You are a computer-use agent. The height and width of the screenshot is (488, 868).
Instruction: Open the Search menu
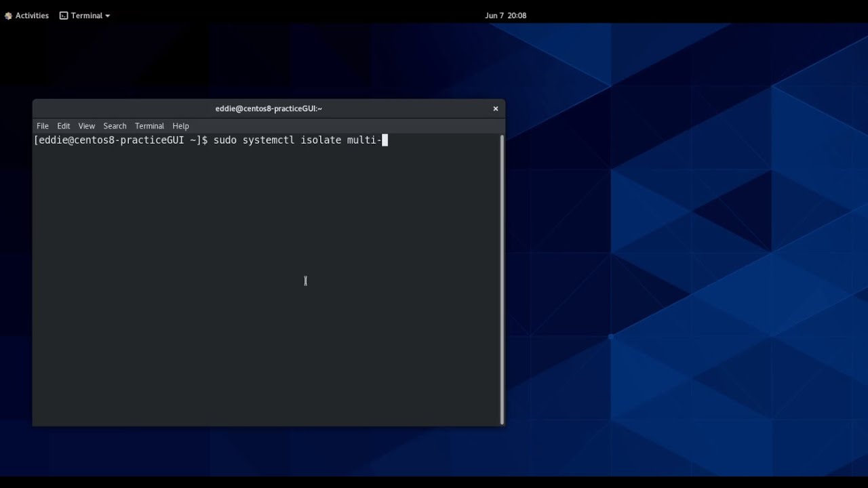pos(115,126)
